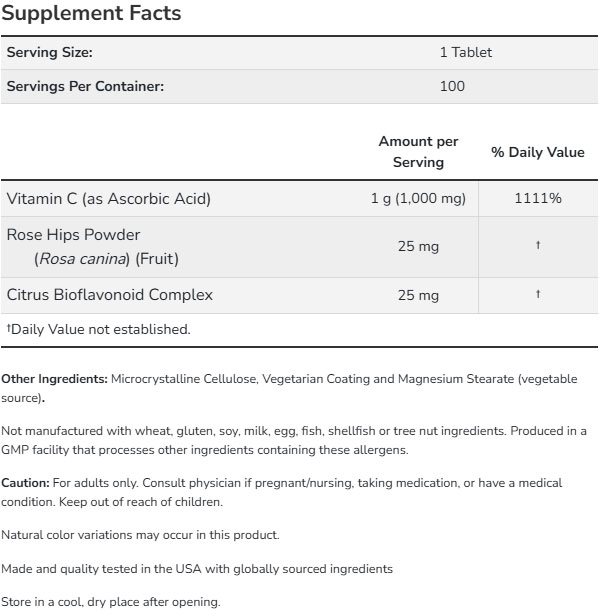Click the Natural color variations sentence
Screen dimensions: 599x610
point(140,535)
